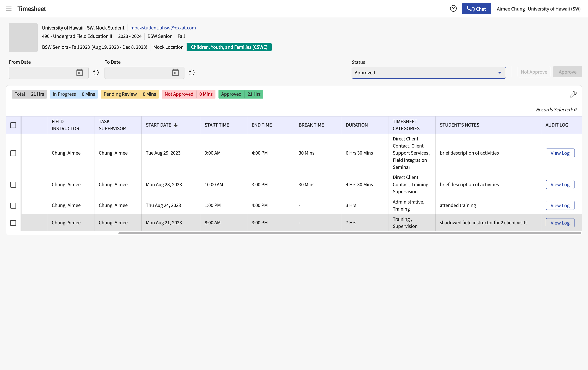Click the From Date input field
588x370 pixels.
49,73
